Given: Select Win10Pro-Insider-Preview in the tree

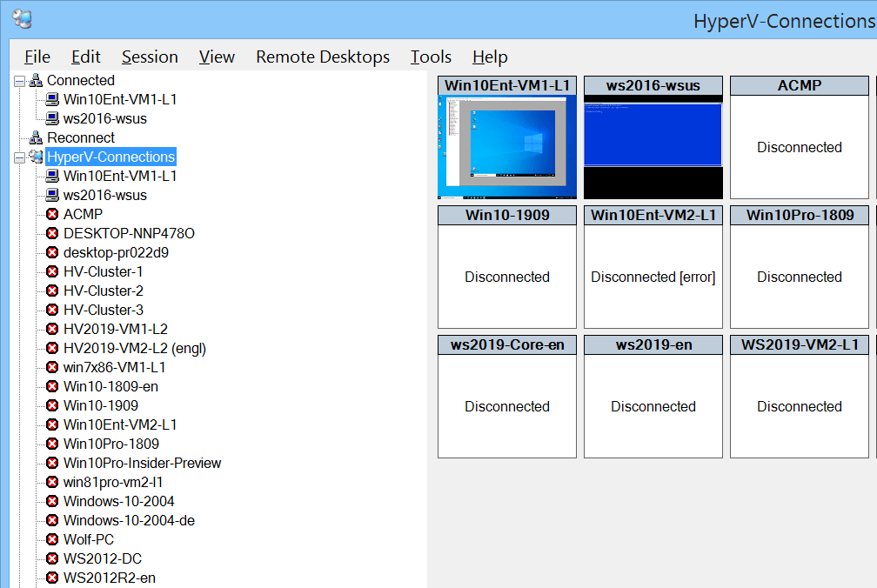Looking at the screenshot, I should 142,463.
